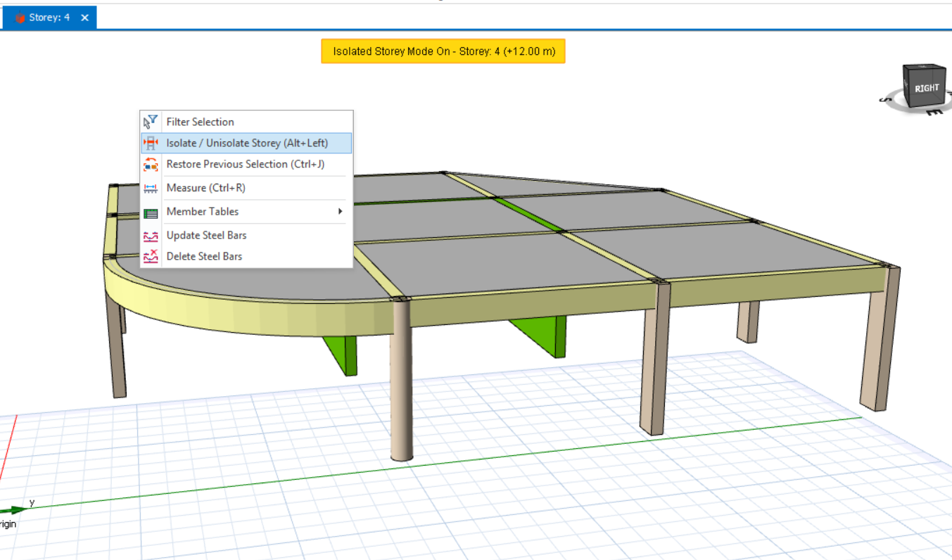
Task: Click the Isolated Storey Mode On banner
Action: click(x=443, y=51)
